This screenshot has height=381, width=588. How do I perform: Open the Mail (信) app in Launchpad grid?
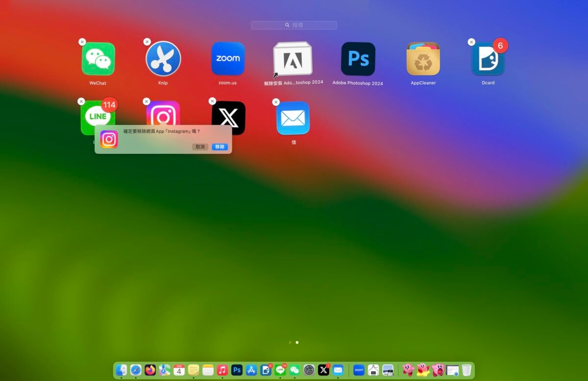tap(293, 118)
